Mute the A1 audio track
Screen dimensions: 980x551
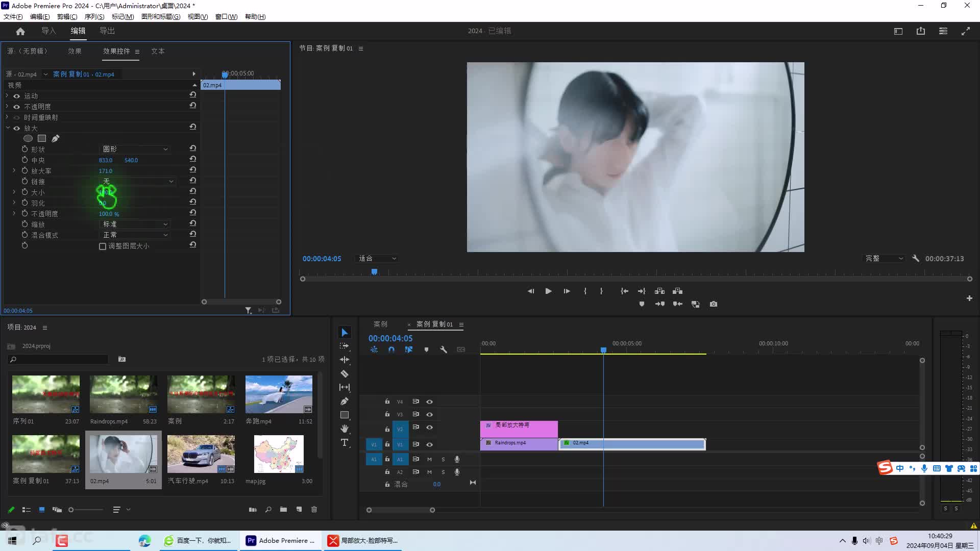(x=429, y=459)
